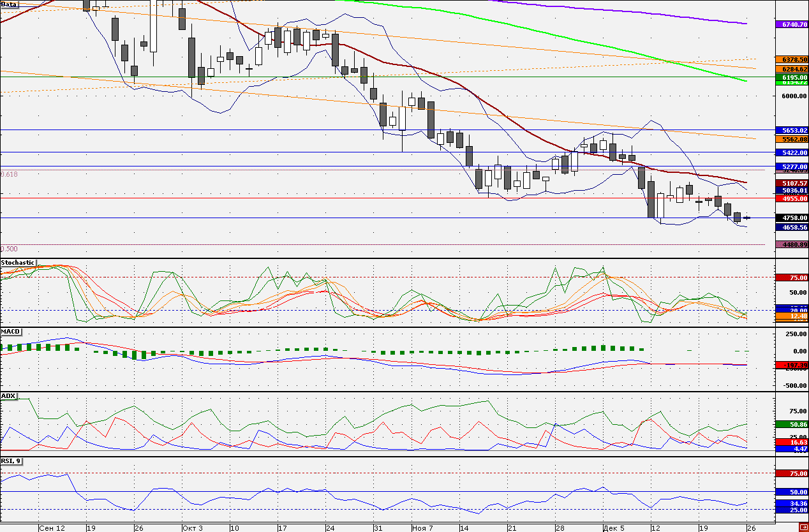Image resolution: width=809 pixels, height=532 pixels.
Task: Select the blue 5422.00 horizontal level label
Action: (791, 152)
